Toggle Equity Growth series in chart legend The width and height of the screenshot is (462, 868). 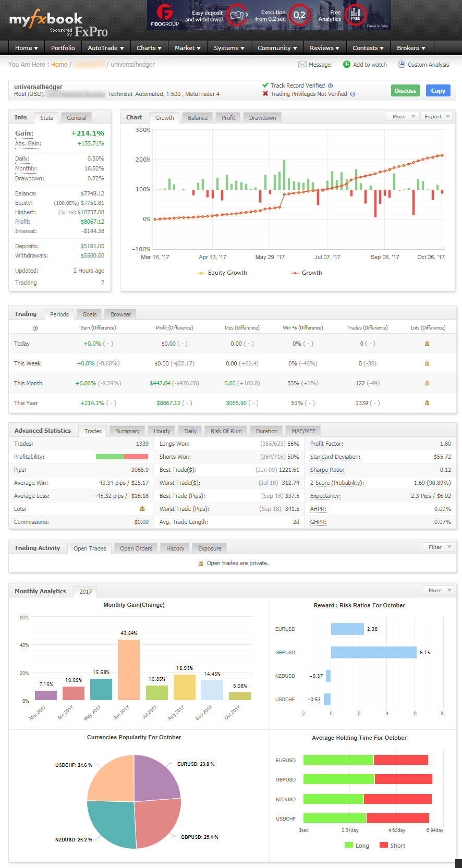tap(222, 273)
